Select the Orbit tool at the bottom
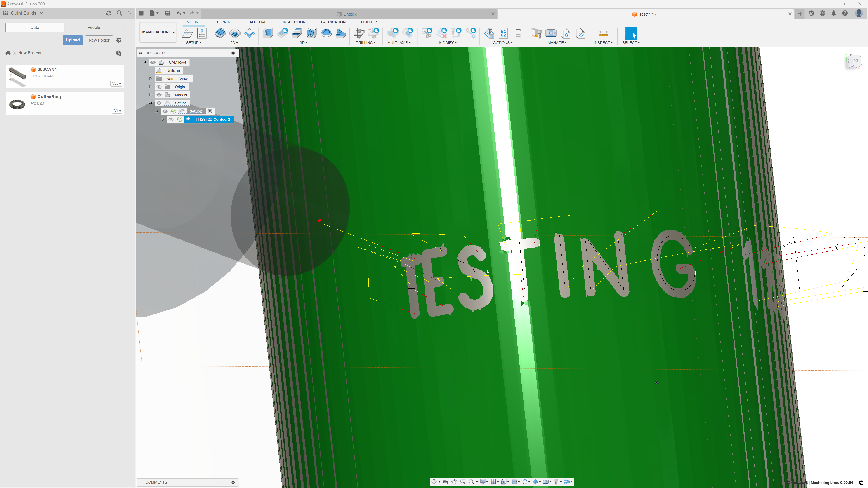The height and width of the screenshot is (488, 868). pyautogui.click(x=435, y=482)
